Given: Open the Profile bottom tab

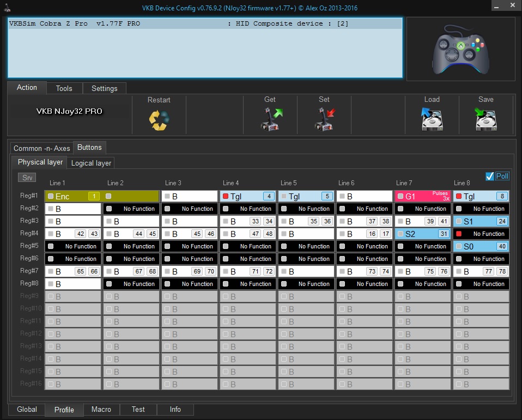Looking at the screenshot, I should tap(64, 410).
